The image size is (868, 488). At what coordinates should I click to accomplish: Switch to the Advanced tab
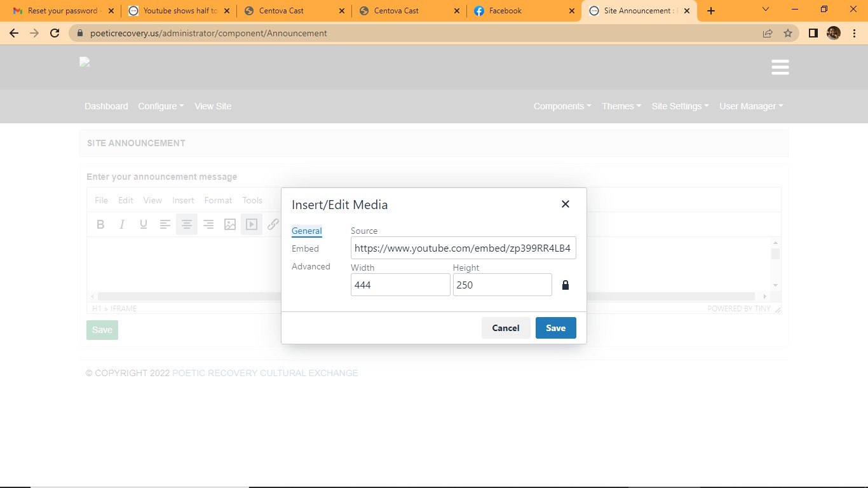tap(311, 266)
